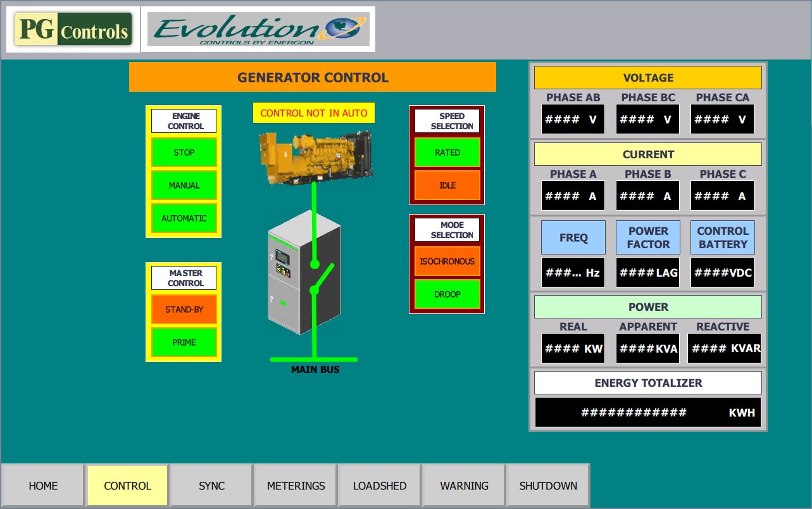Set engine control to STOP
The image size is (812, 509).
184,153
